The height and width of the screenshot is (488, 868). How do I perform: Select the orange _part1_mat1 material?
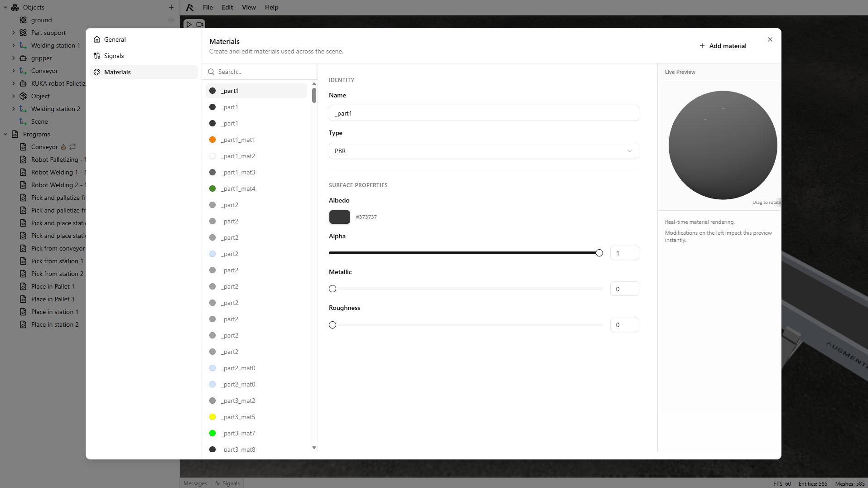(238, 140)
